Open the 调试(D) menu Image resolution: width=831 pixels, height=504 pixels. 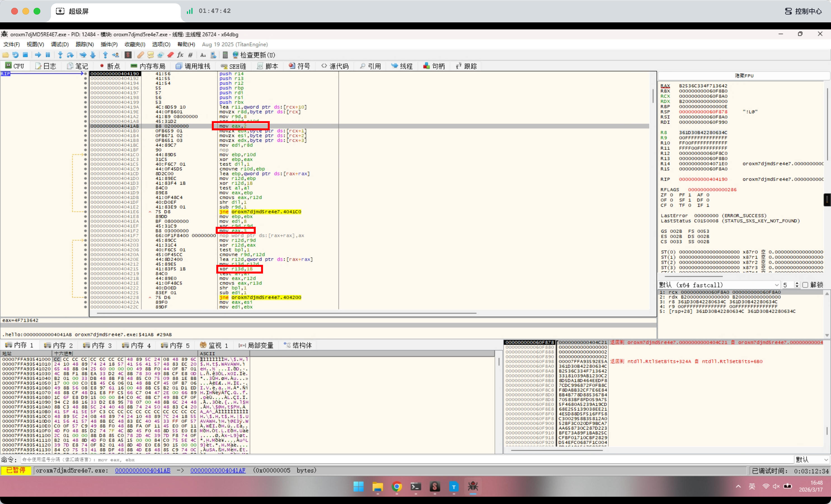click(x=60, y=44)
